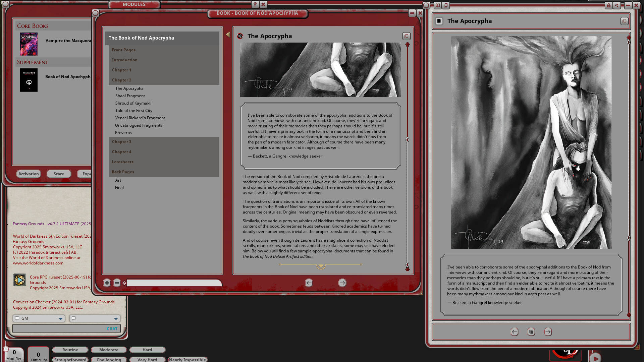This screenshot has height=362, width=644.
Task: Click the share icon on the right window frame
Action: point(616,5)
